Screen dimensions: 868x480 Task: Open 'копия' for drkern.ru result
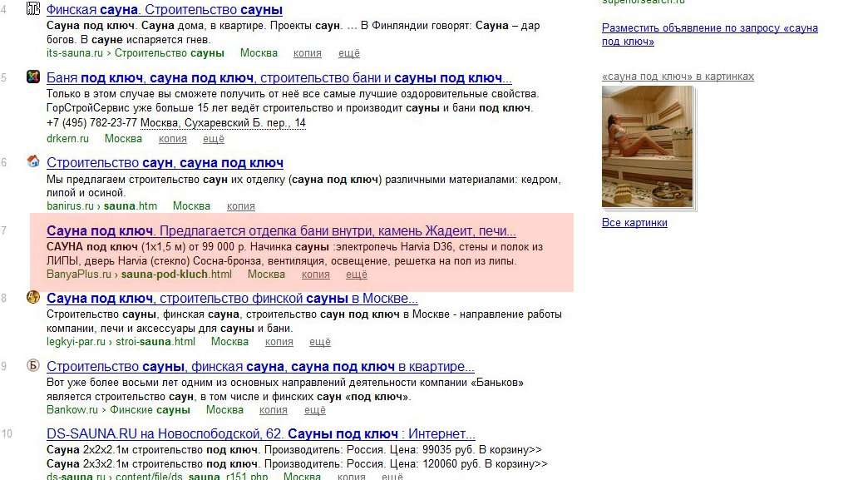[173, 139]
